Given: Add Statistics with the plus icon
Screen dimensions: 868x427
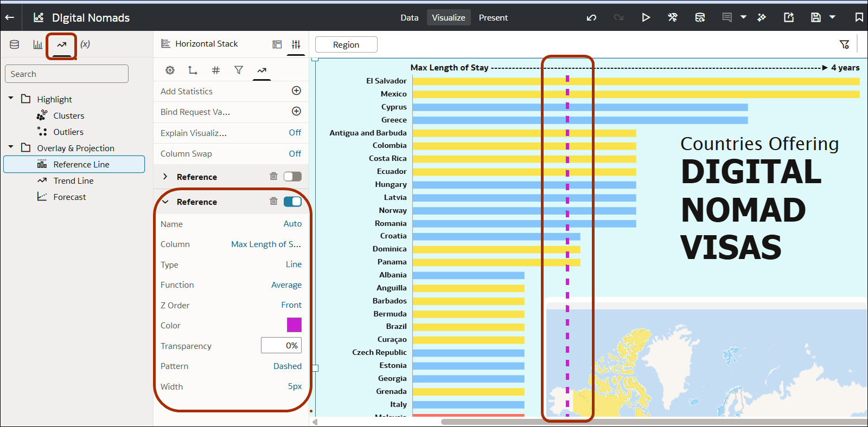Looking at the screenshot, I should (296, 90).
